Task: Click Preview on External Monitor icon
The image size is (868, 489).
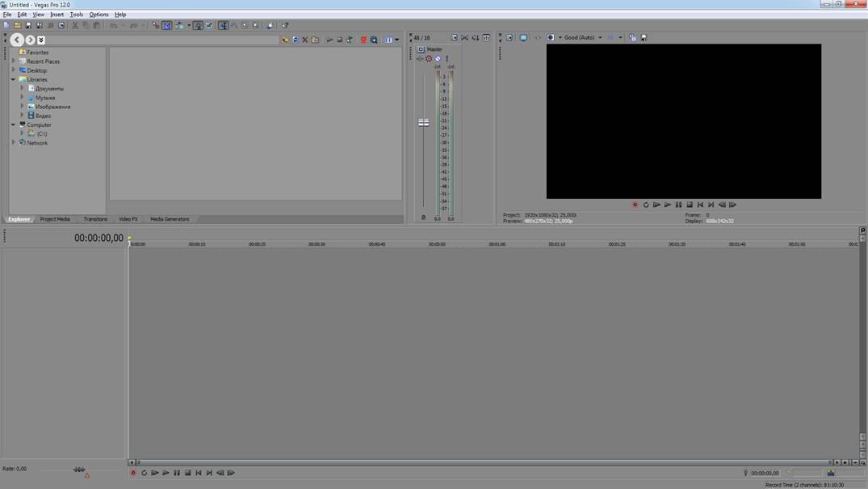Action: 523,38
